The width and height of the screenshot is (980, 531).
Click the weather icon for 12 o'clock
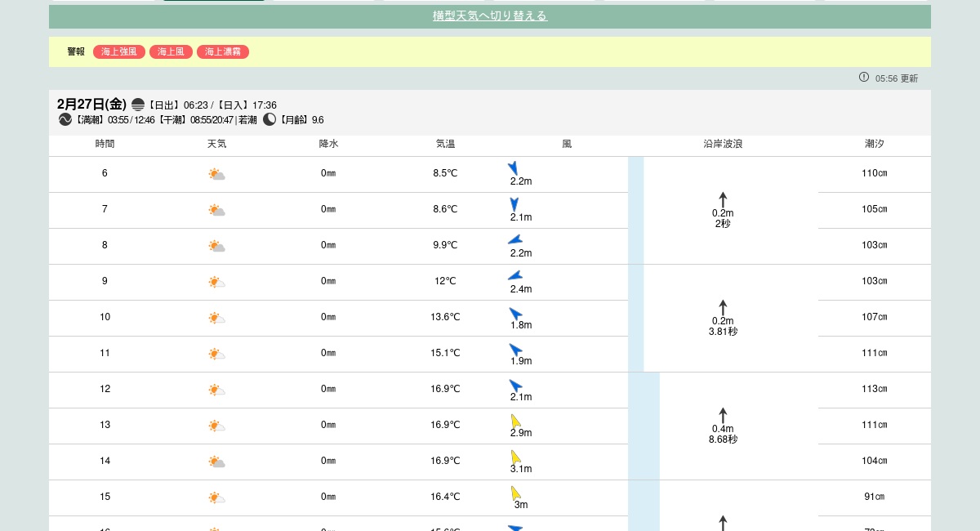[x=216, y=390]
